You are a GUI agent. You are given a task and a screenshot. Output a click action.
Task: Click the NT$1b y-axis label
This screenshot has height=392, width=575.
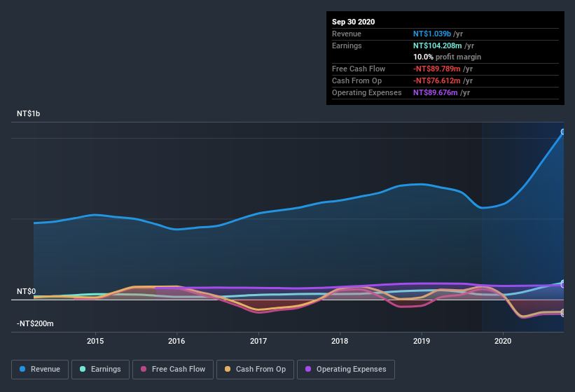click(x=29, y=113)
